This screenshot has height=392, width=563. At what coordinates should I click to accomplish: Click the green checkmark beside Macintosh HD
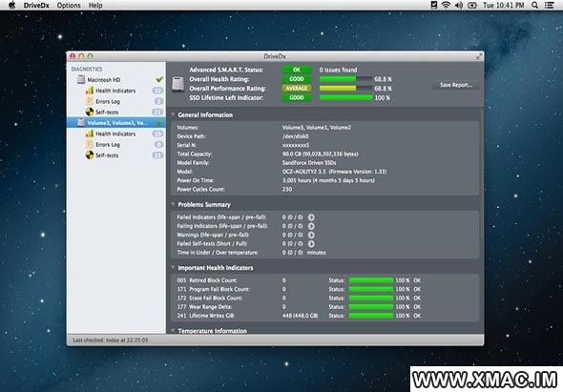159,79
